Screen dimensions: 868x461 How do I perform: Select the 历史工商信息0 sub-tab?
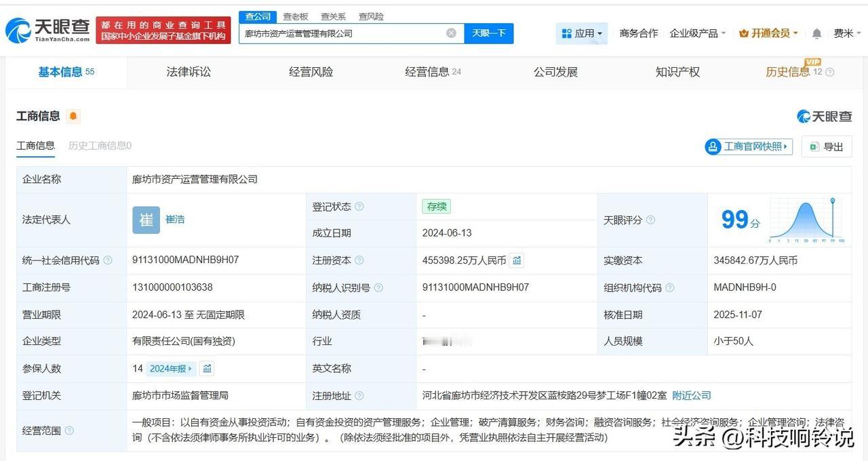tap(100, 146)
